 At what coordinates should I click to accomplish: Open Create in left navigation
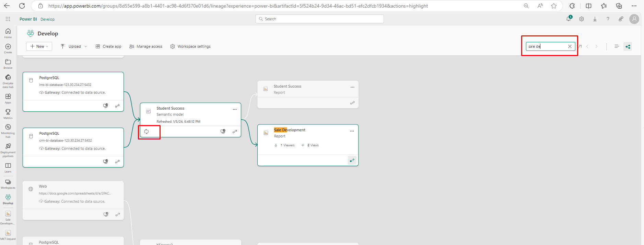8,48
